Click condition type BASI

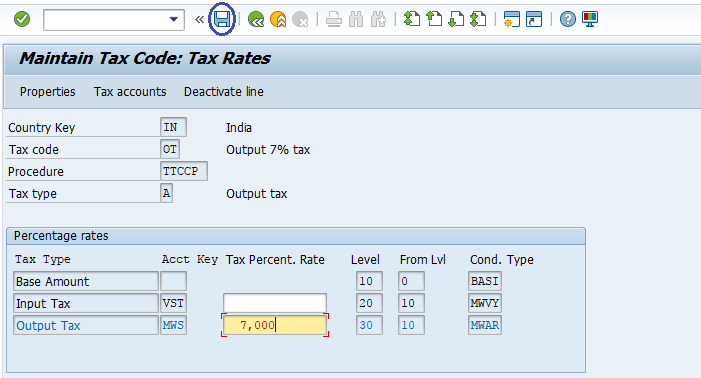(485, 281)
